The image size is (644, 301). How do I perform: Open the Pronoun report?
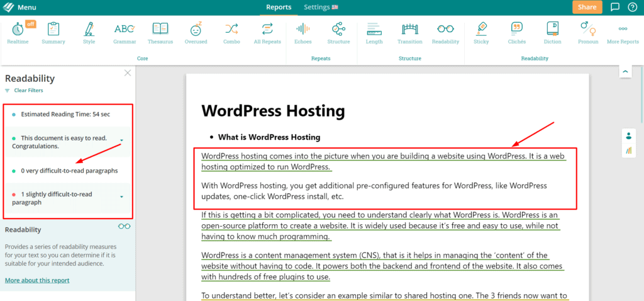(x=588, y=32)
